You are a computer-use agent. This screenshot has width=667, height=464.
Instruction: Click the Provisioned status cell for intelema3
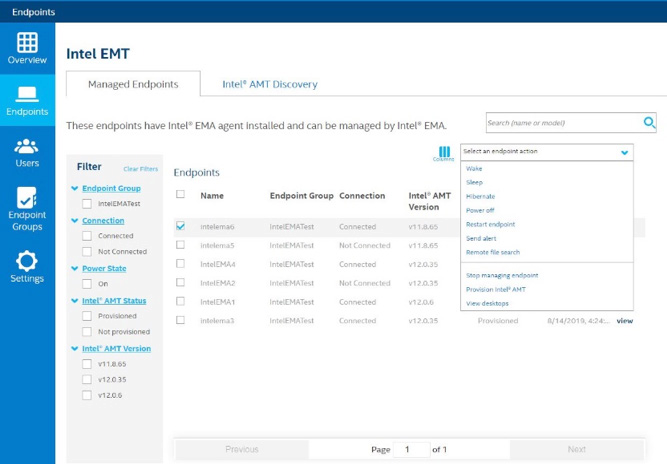click(x=498, y=321)
